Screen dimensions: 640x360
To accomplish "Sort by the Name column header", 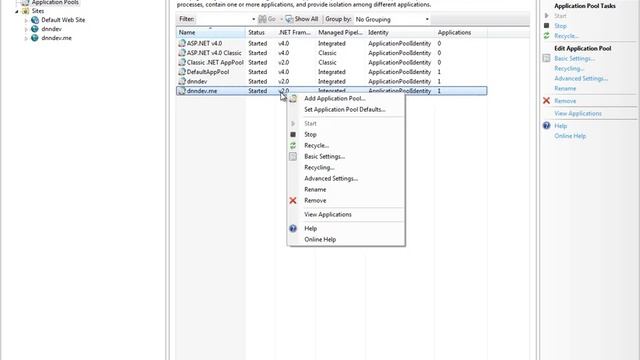I will click(211, 32).
